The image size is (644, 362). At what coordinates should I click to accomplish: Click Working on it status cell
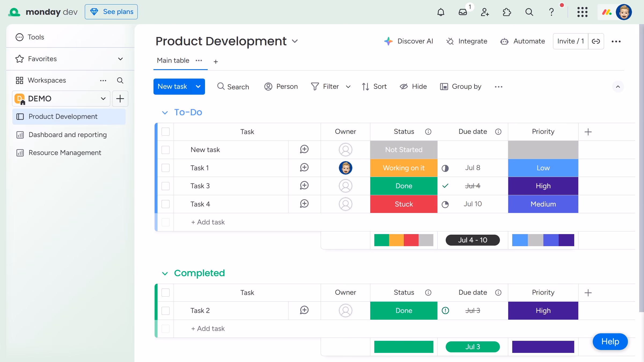404,168
